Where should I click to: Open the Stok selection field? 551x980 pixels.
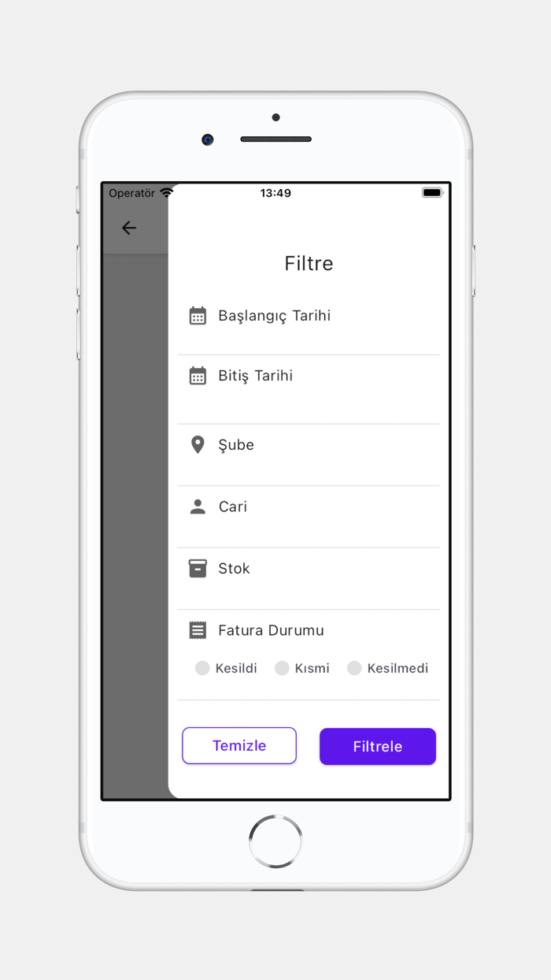click(309, 578)
